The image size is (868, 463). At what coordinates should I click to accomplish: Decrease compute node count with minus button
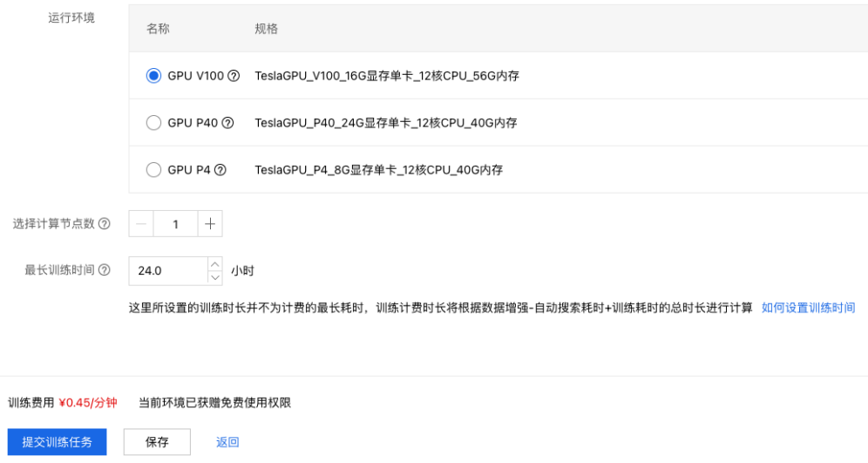[141, 224]
